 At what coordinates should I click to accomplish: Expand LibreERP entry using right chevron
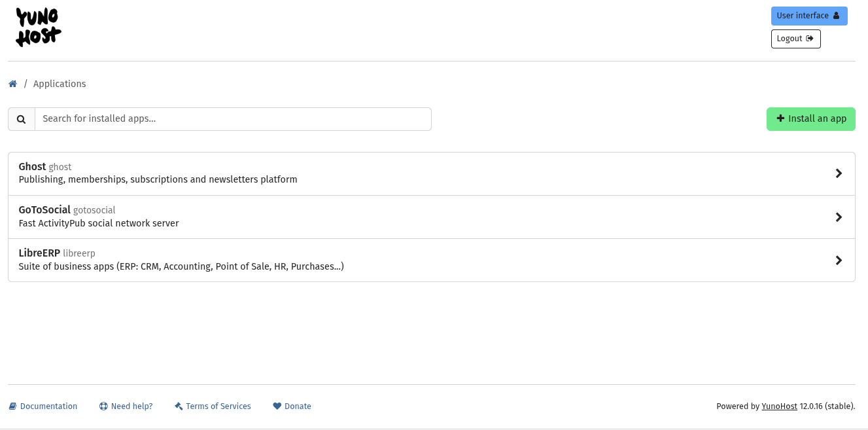pos(839,260)
